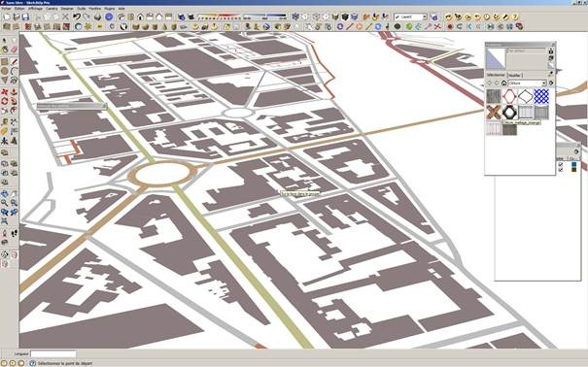
Task: Open the Fichier menu
Action: point(7,8)
